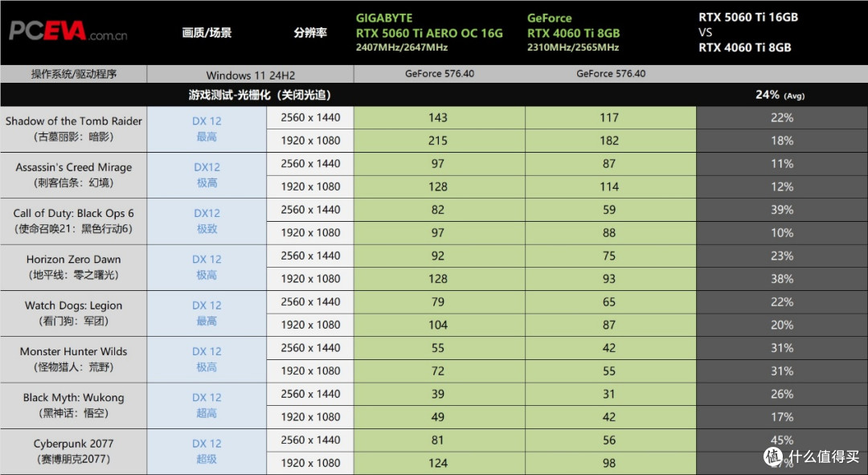Select the Watch Dogs: Legion game cell
The image size is (868, 475).
coord(74,313)
